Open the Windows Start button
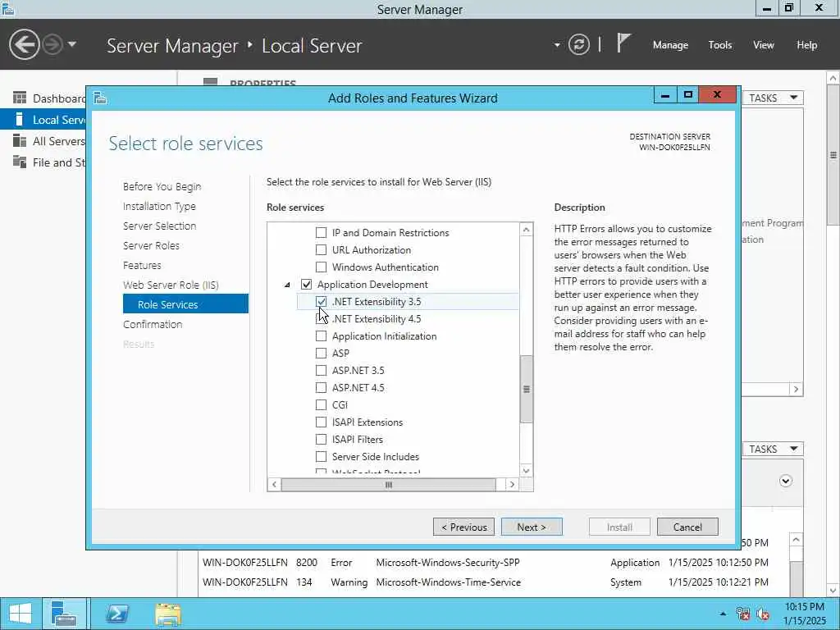The height and width of the screenshot is (630, 840). click(21, 614)
